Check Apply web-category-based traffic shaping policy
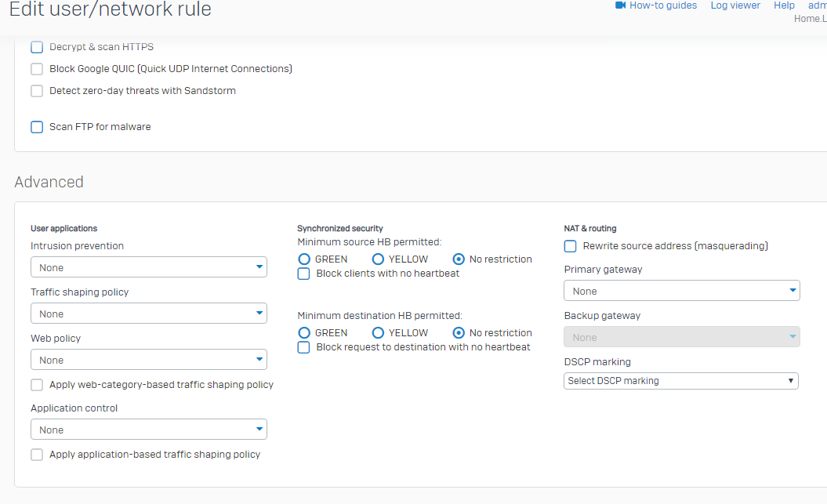This screenshot has width=827, height=504. (x=37, y=385)
